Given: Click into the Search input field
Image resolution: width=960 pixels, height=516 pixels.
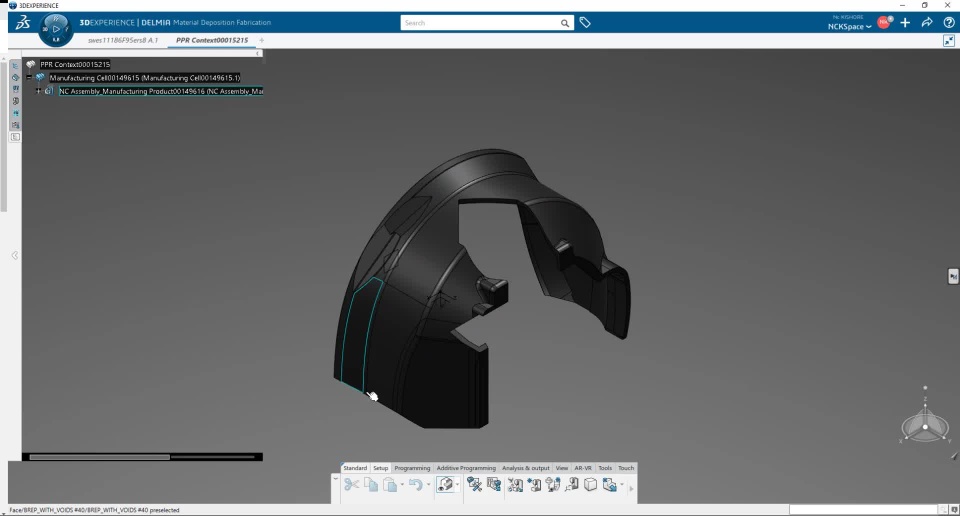Looking at the screenshot, I should coord(481,23).
